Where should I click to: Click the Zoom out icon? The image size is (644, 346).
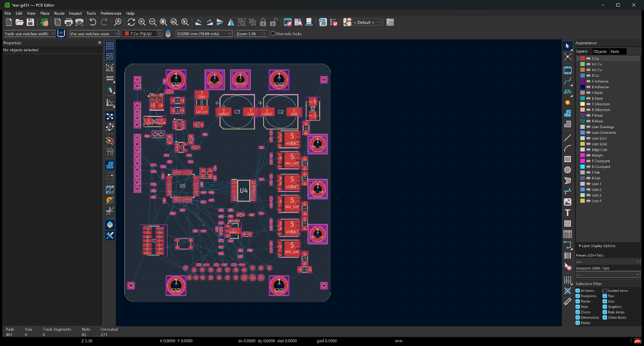click(x=152, y=22)
